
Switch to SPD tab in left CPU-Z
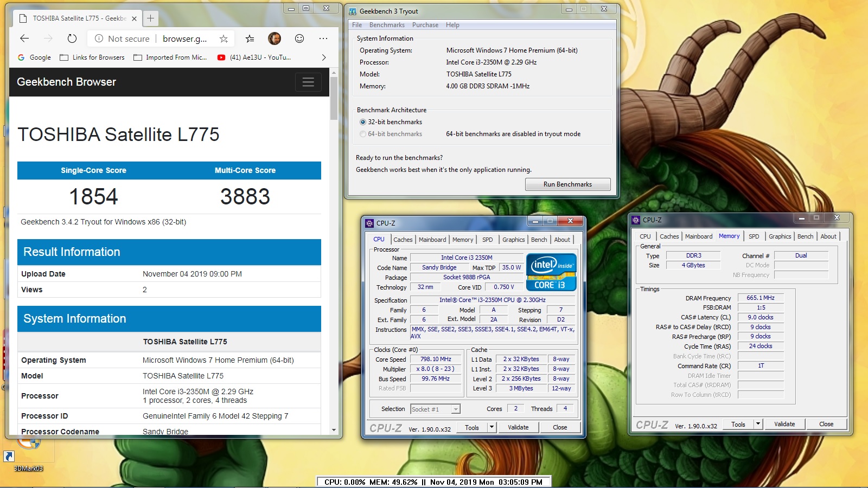point(488,240)
